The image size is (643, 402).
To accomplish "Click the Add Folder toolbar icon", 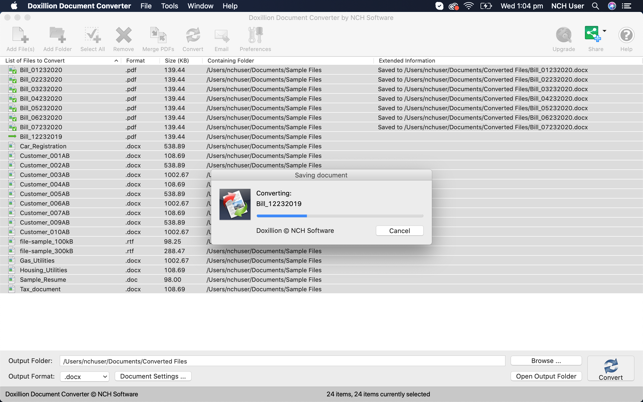I will tap(57, 35).
